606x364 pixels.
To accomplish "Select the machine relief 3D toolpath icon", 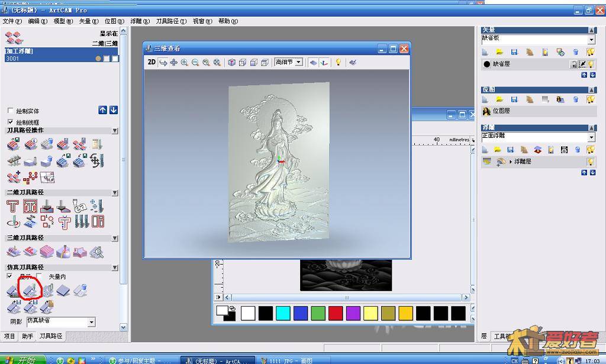I will [x=14, y=252].
